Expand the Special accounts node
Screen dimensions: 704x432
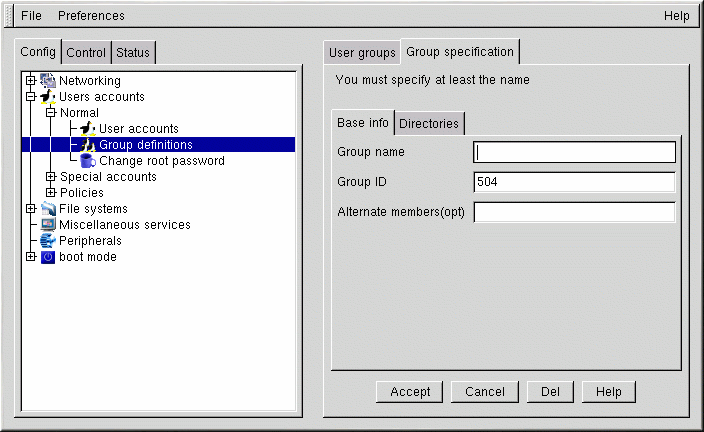coord(51,177)
